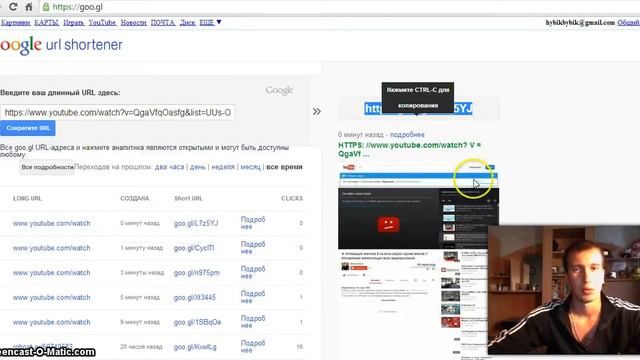The width and height of the screenshot is (640, 360).
Task: Click the hybikbybik@gmail.com account name
Action: pos(580,22)
